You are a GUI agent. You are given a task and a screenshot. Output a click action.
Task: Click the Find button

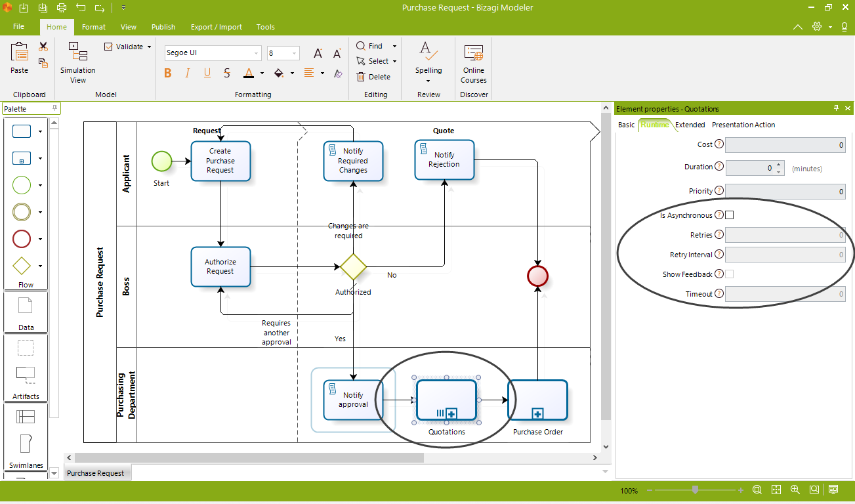[x=369, y=46]
